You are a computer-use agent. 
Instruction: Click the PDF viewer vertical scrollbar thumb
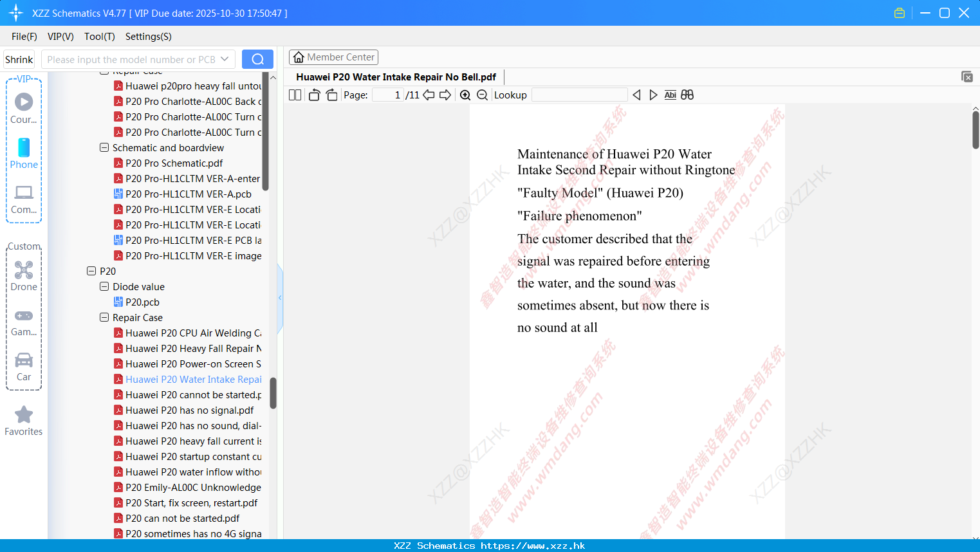click(975, 130)
